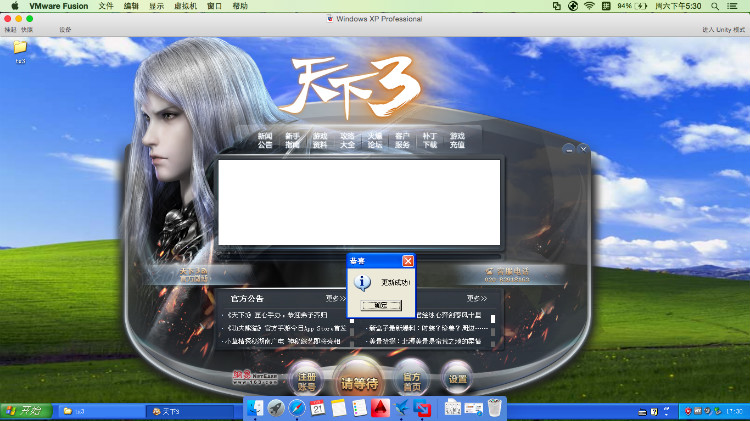
Task: Click 设置 in the VMware toolbar
Action: coord(65,30)
